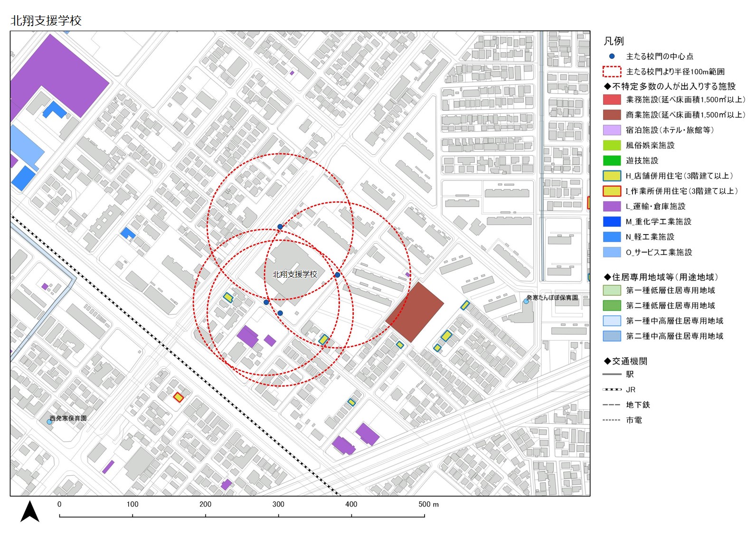Click the L_運輸・倉庫施設 purple swatch
Image resolution: width=756 pixels, height=534 pixels.
coord(612,206)
